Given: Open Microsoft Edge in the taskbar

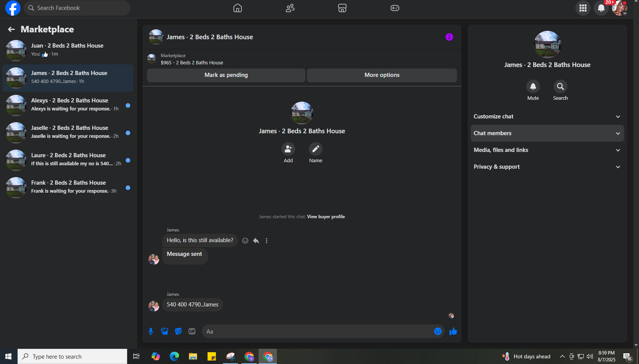Looking at the screenshot, I should [x=174, y=356].
